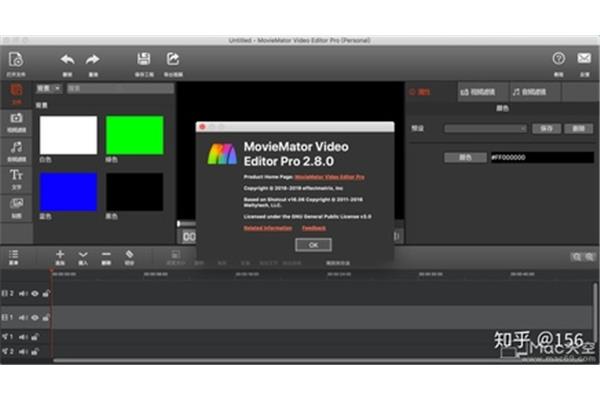Lock video track 1 padlock icon
This screenshot has width=600, height=400.
point(46,317)
